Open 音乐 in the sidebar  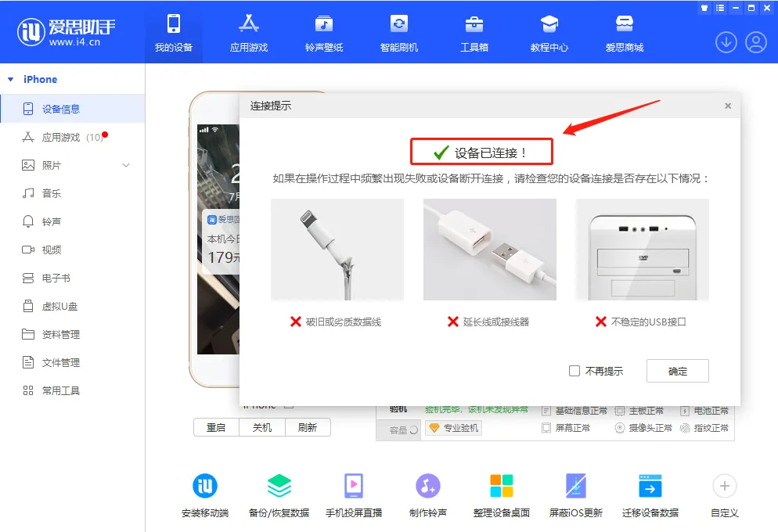point(73,193)
